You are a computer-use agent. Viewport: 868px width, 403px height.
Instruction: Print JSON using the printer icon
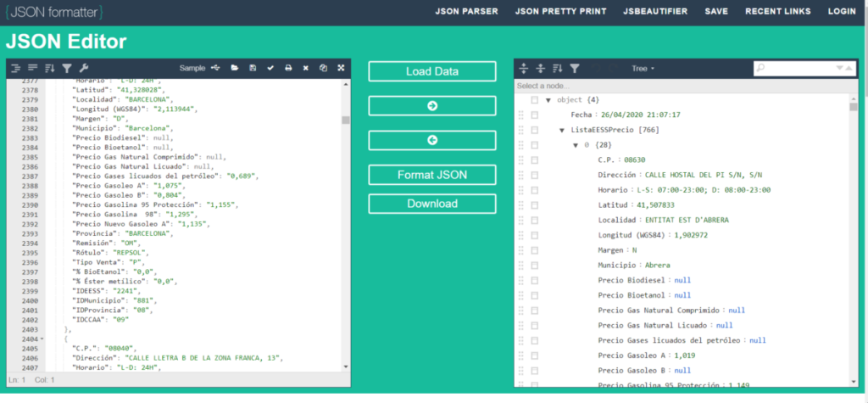(288, 68)
